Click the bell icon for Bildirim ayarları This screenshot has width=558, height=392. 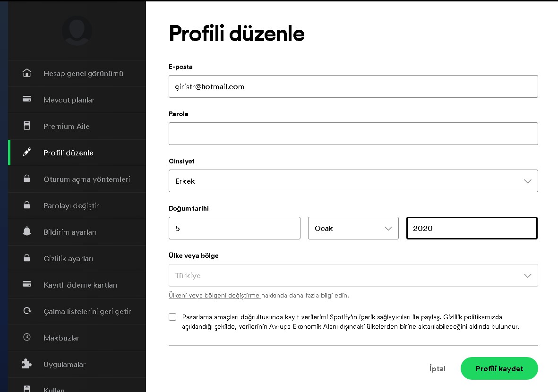point(27,231)
